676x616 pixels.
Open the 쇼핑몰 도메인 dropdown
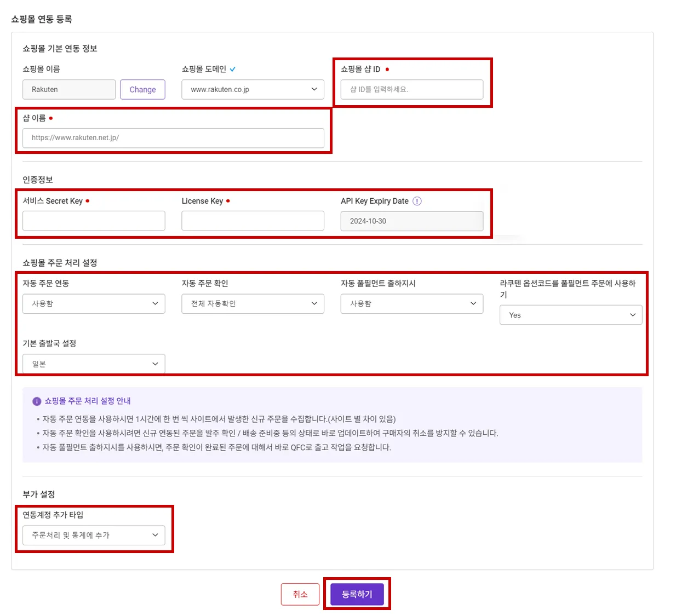253,89
